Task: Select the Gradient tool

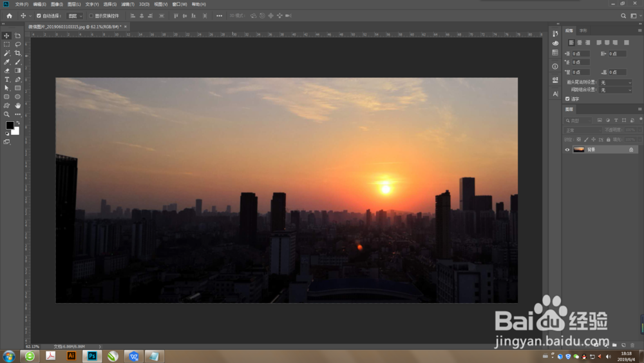Action: [17, 71]
